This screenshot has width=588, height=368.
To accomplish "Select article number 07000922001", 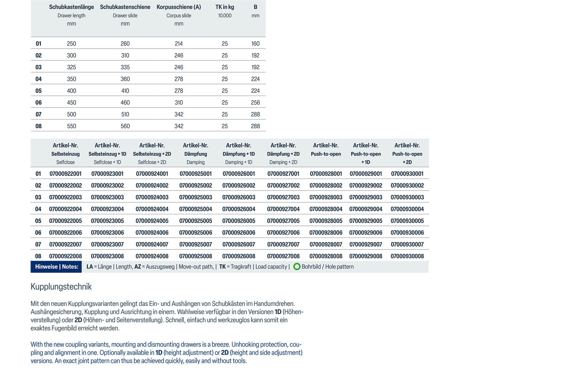I will tap(65, 174).
